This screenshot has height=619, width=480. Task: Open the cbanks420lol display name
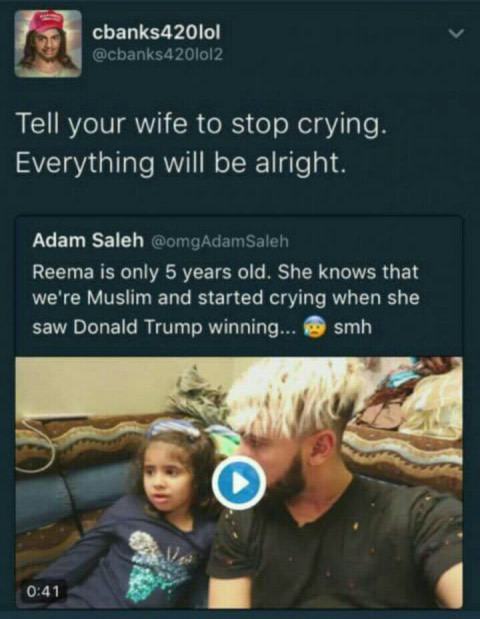click(156, 32)
